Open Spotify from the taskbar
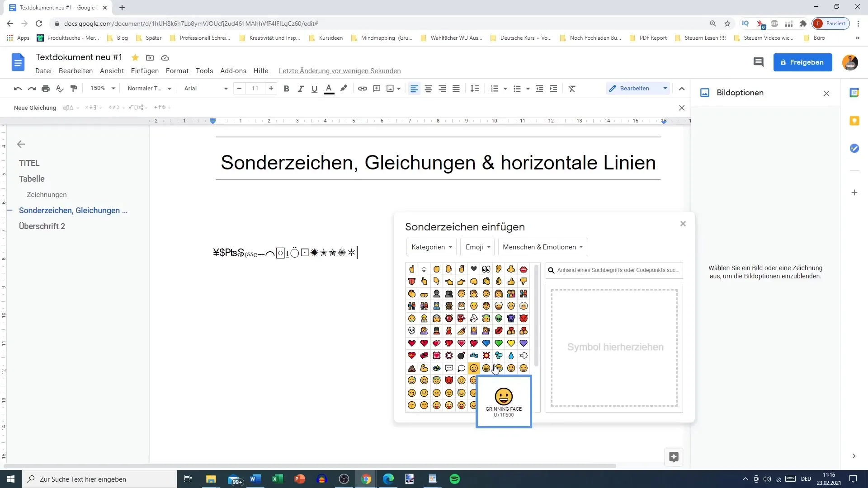Viewport: 868px width, 488px height. tap(455, 479)
